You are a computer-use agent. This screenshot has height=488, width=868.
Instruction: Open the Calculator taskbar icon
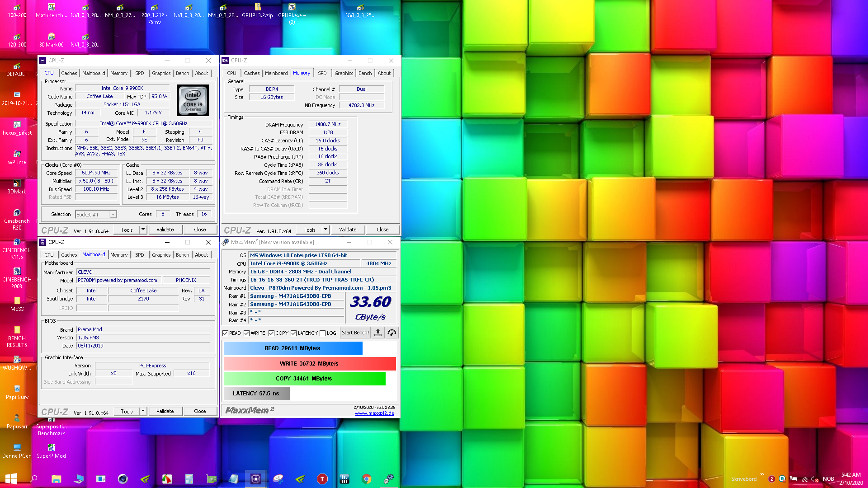pos(189,479)
